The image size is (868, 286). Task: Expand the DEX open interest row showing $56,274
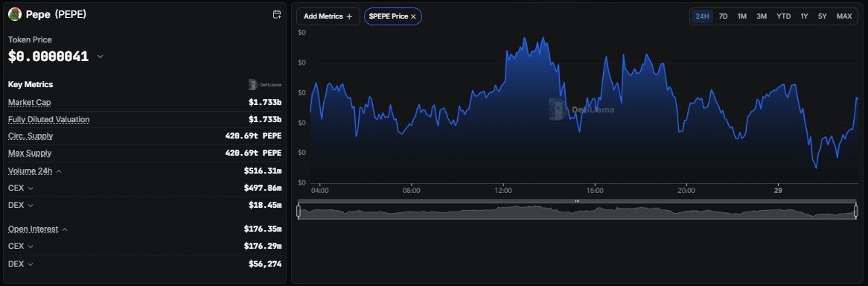click(x=31, y=264)
